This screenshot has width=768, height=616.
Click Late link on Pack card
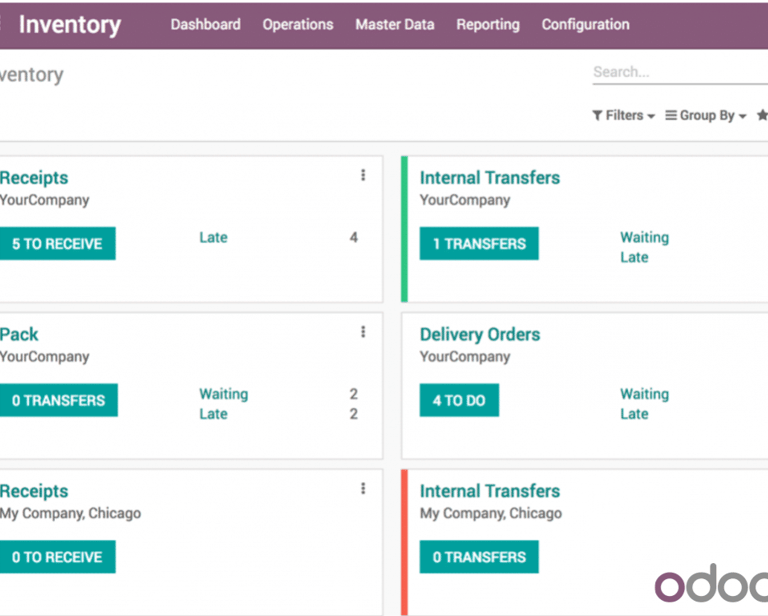(213, 414)
